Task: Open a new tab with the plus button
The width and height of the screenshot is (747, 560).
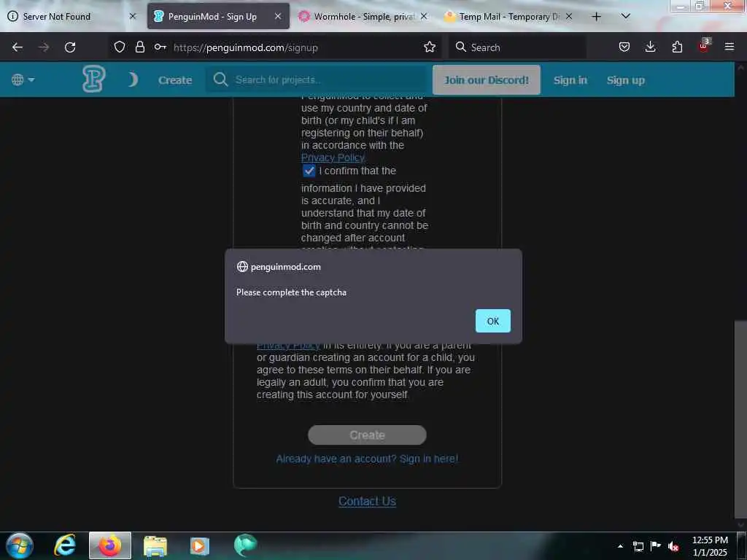Action: 596,17
